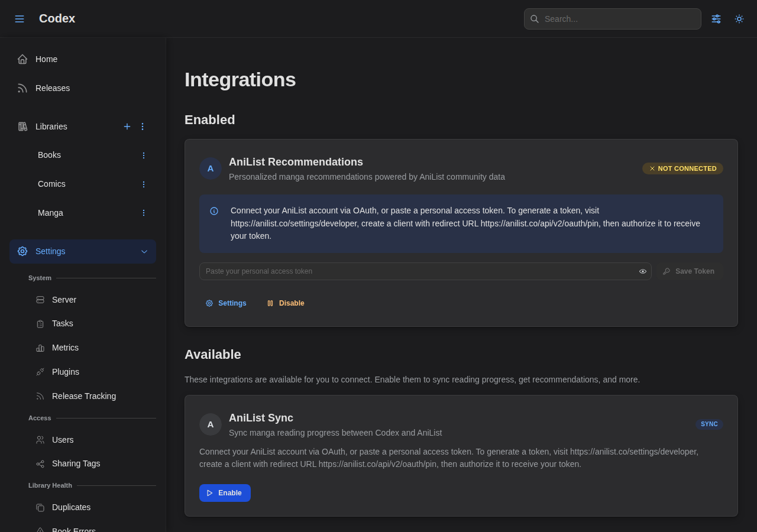Click the SYNC badge
This screenshot has height=532, width=757.
point(709,424)
